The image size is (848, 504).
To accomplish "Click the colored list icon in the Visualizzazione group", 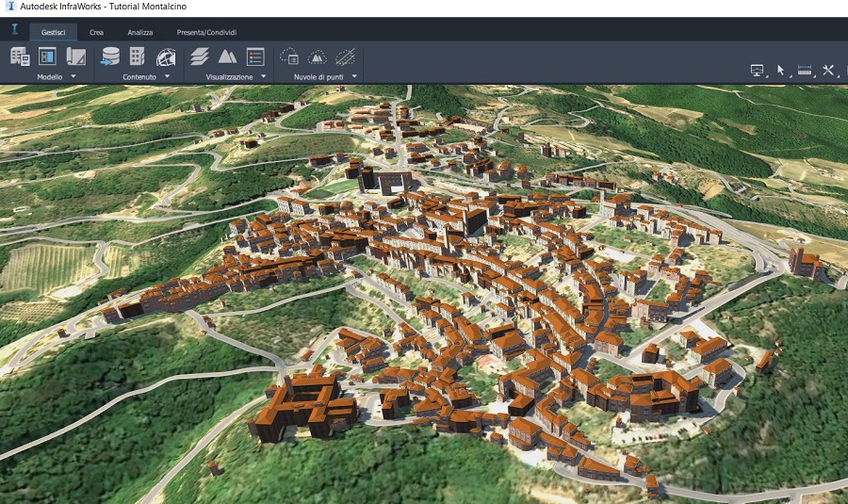I will coord(255,57).
